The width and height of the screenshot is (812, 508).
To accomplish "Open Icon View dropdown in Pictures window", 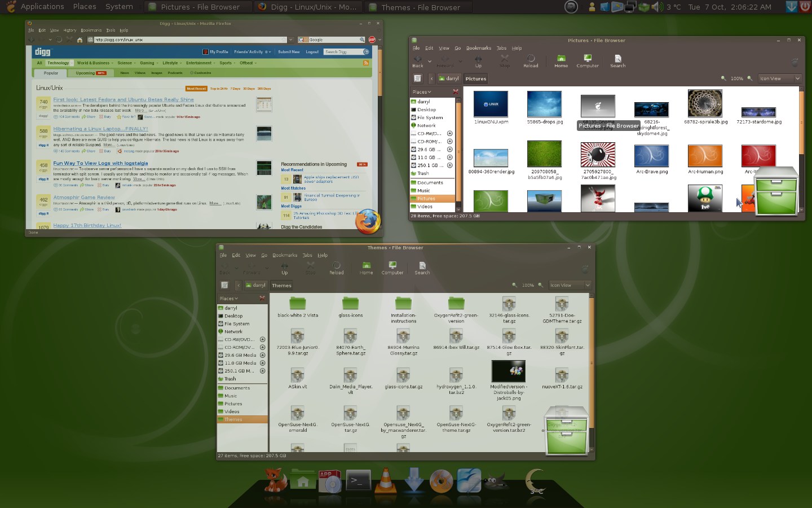I will (x=780, y=78).
